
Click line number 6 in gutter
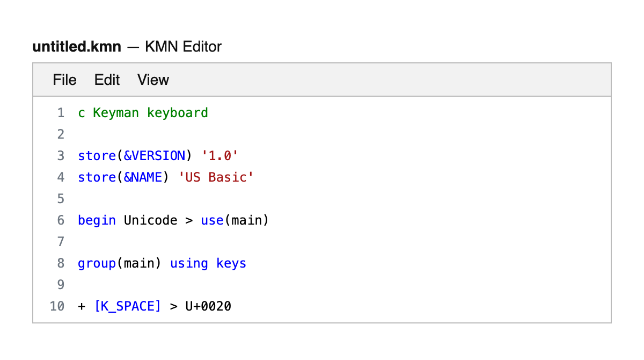pos(60,220)
